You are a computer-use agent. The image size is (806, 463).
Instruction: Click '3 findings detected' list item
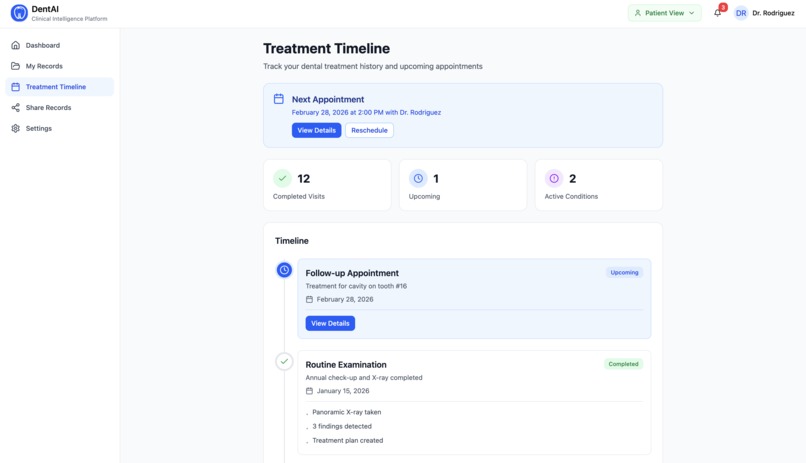tap(342, 426)
